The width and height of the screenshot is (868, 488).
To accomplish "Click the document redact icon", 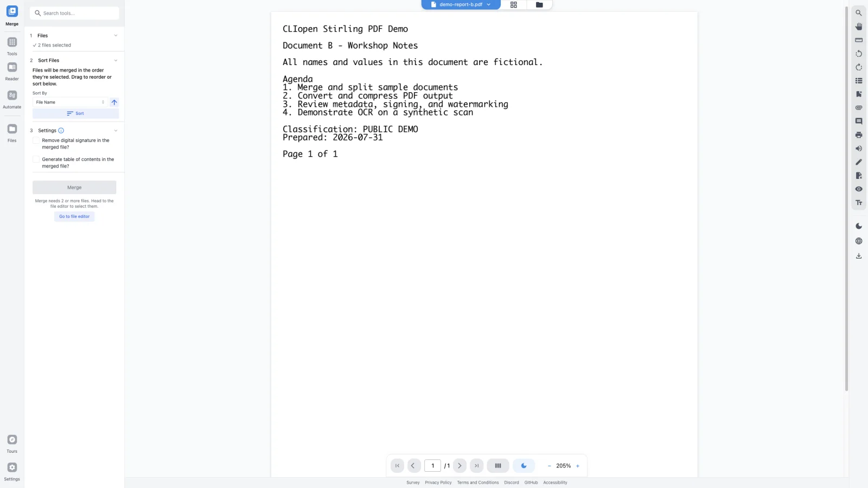I will point(859,176).
